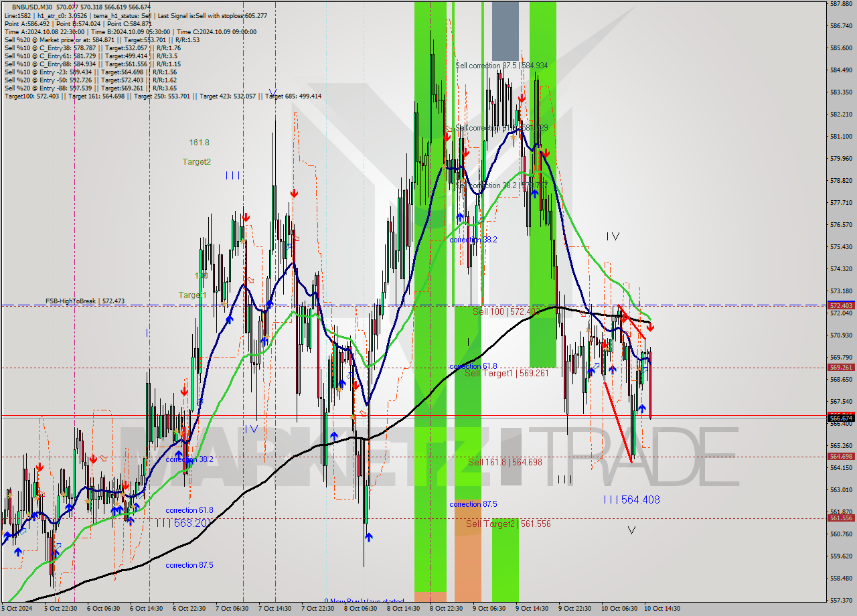Click the 'Sell %10 @ C_Entry61' line
The height and width of the screenshot is (616, 857).
90,56
